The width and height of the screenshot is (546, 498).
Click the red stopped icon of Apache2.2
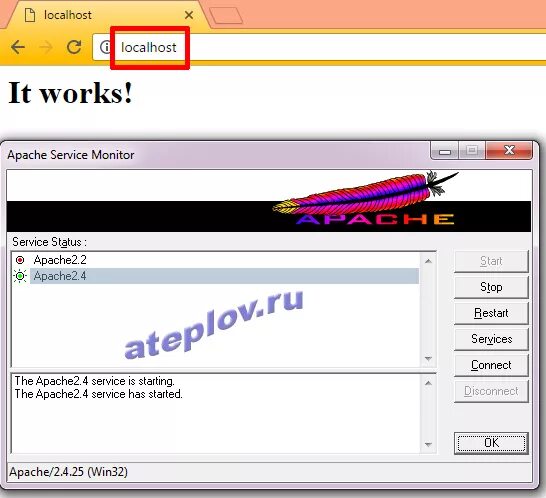pyautogui.click(x=20, y=260)
